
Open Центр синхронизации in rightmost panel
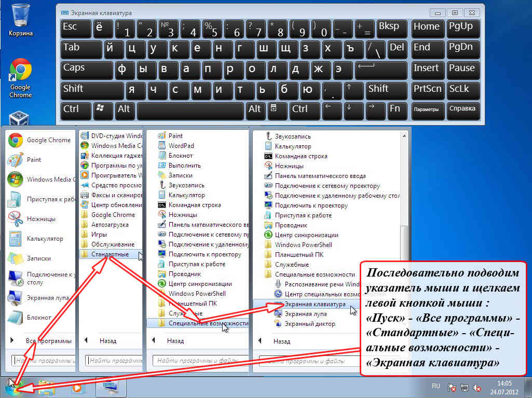[301, 235]
